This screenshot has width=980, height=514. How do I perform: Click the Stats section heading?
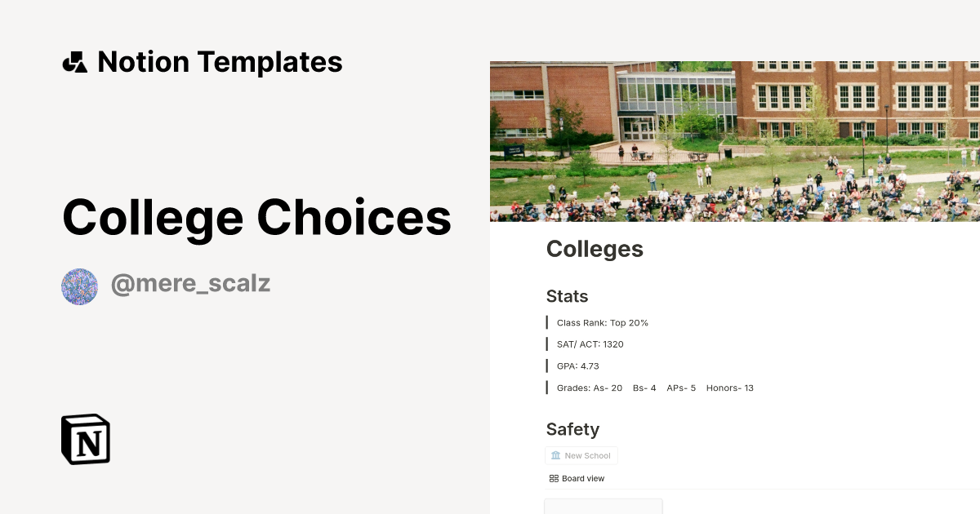[x=567, y=296]
